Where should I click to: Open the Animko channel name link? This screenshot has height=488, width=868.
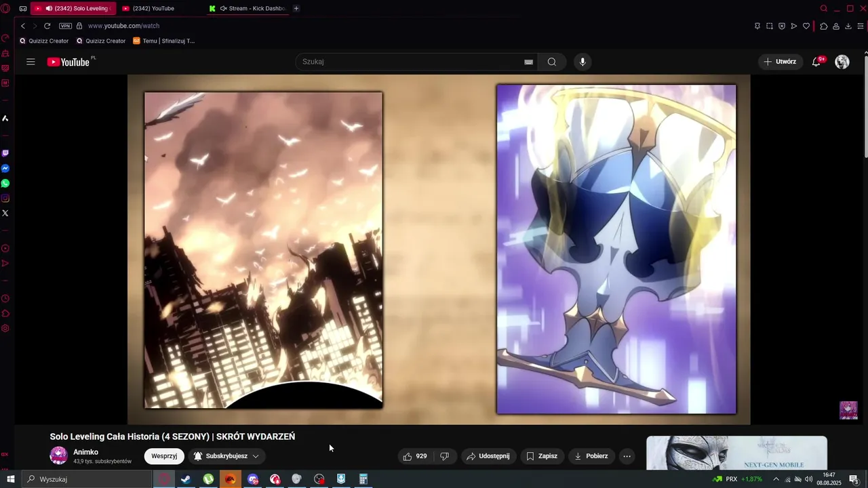pyautogui.click(x=85, y=452)
